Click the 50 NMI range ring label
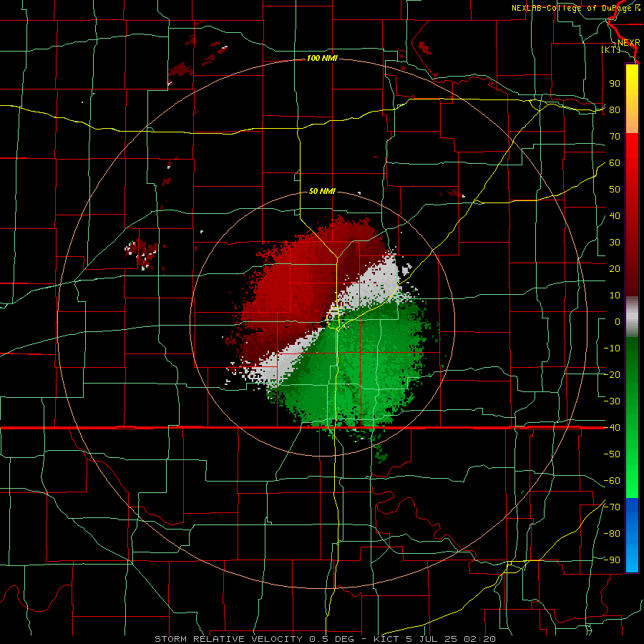 322,191
